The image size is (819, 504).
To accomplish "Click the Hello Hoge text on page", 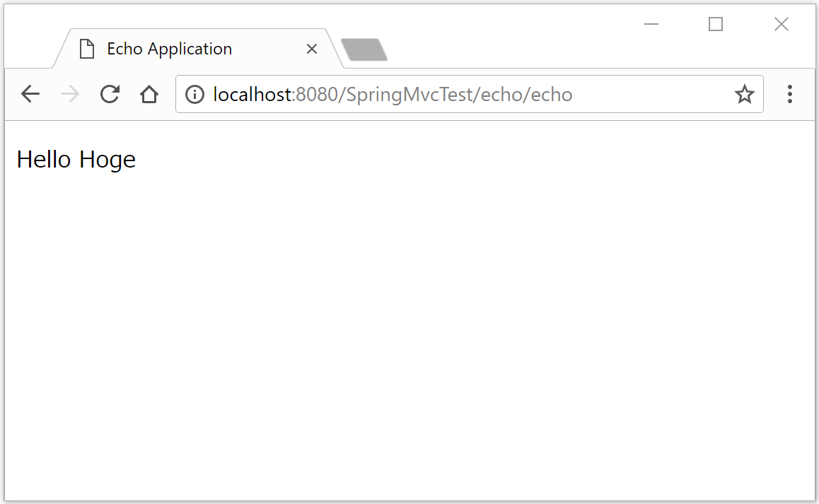I will 76,159.
